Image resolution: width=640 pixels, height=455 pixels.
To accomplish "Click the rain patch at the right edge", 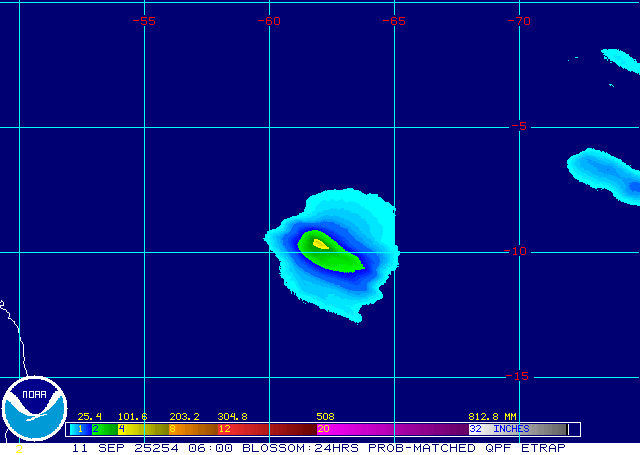I will 606,170.
